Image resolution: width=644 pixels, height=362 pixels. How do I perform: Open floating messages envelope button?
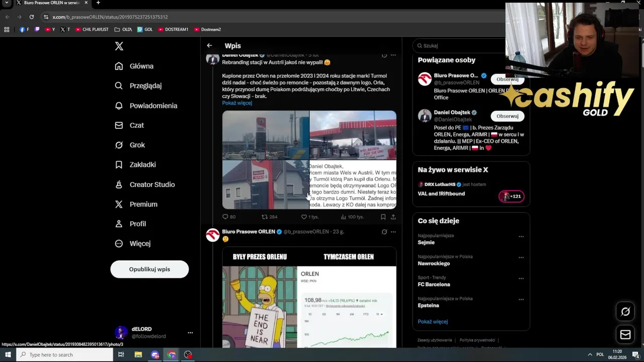click(x=625, y=334)
